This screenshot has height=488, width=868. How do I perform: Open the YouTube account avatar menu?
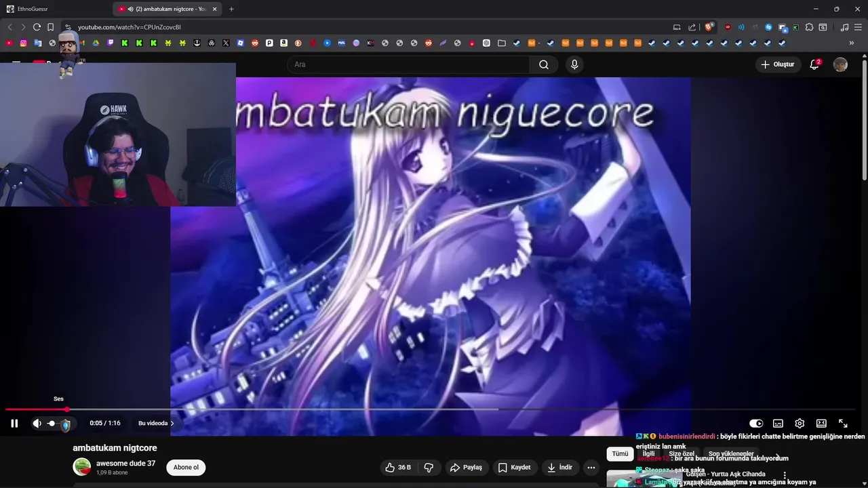840,64
